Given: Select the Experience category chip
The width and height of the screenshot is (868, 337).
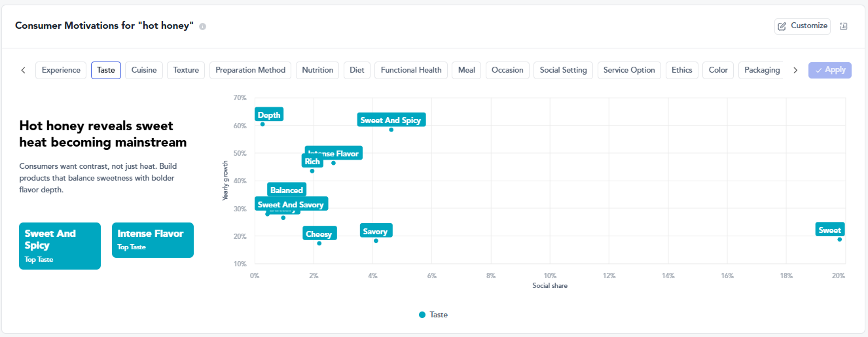Looking at the screenshot, I should pos(61,70).
